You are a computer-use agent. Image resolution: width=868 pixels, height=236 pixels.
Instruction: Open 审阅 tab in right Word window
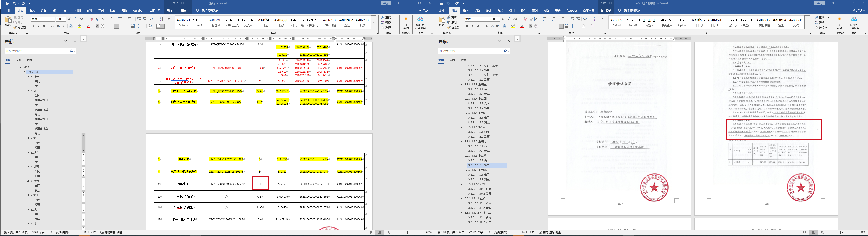tap(535, 10)
